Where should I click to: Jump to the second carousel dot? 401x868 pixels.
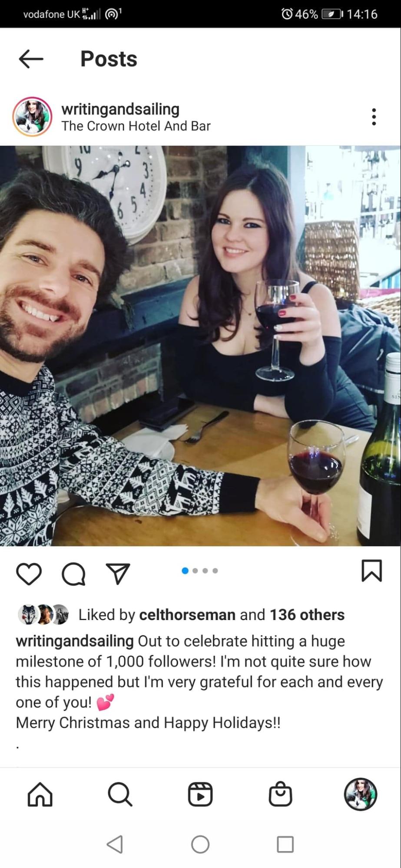195,571
